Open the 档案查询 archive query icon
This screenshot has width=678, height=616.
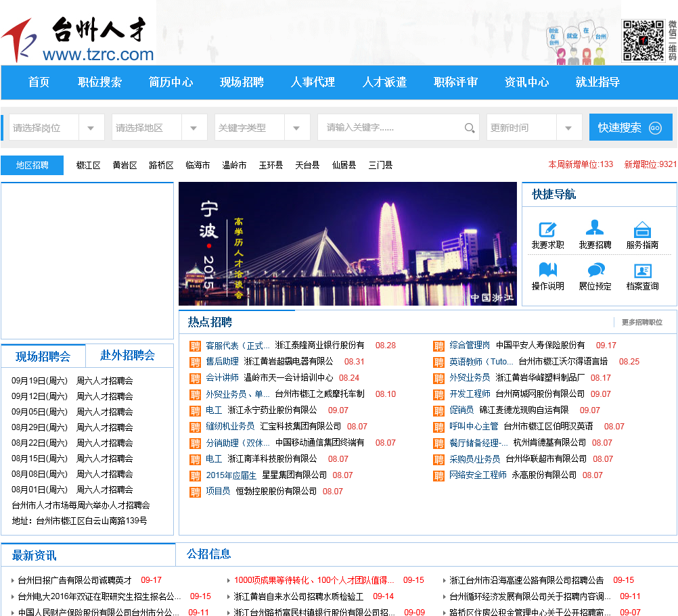point(642,271)
